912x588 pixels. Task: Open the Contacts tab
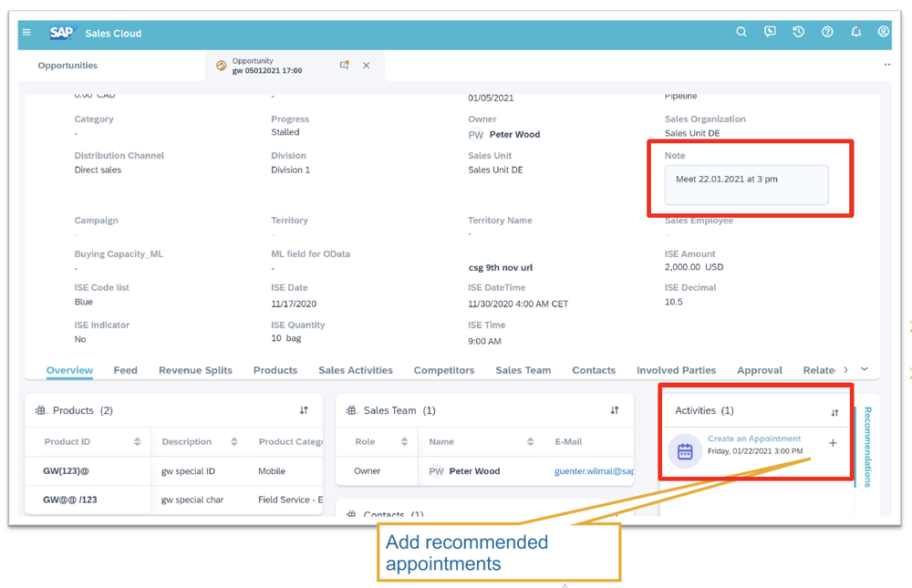point(594,370)
